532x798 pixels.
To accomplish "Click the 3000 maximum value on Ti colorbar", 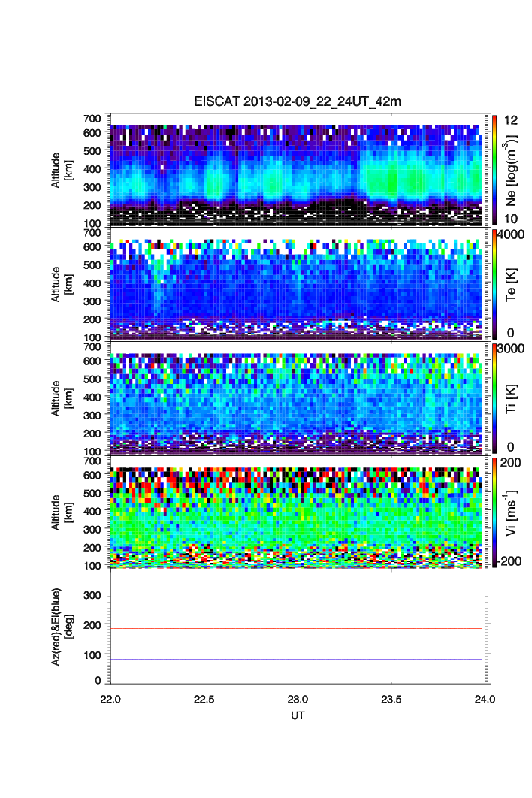I will click(511, 349).
